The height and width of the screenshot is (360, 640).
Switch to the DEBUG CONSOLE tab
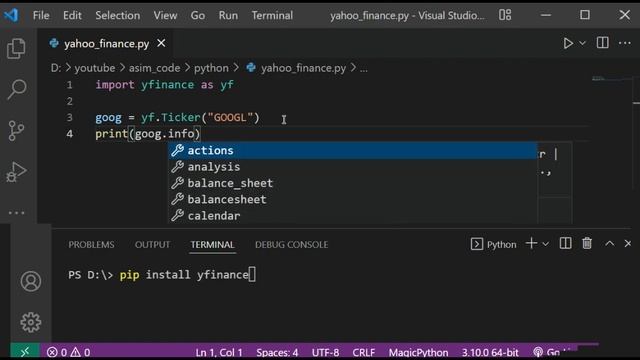(291, 244)
